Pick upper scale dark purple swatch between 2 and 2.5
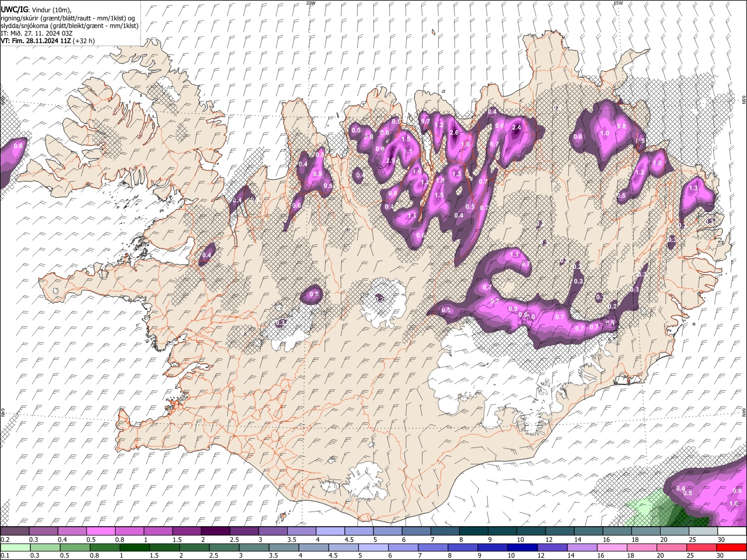The width and height of the screenshot is (747, 560). [x=215, y=531]
